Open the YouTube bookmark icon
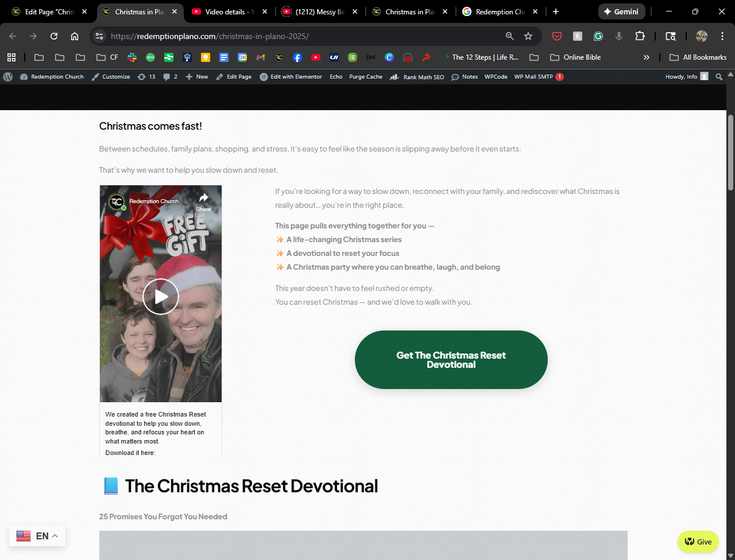Viewport: 735px width, 560px height. (315, 57)
